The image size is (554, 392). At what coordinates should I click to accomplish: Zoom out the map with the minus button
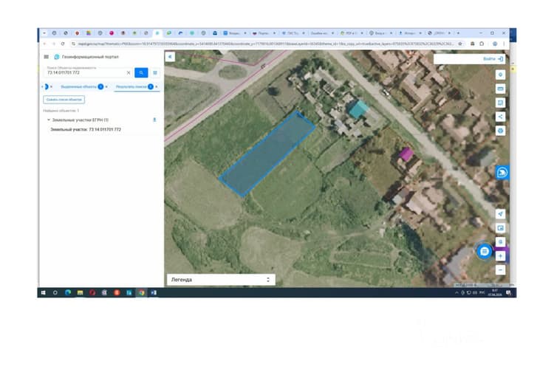(500, 270)
